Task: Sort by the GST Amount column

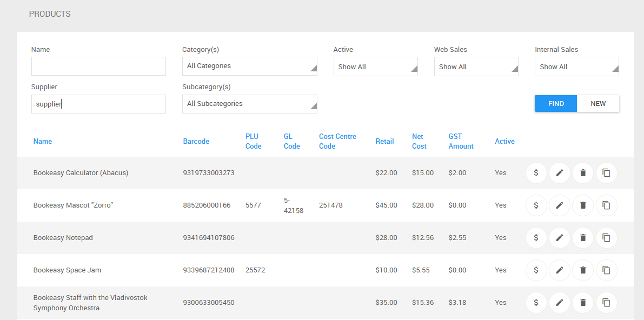Action: [x=461, y=141]
